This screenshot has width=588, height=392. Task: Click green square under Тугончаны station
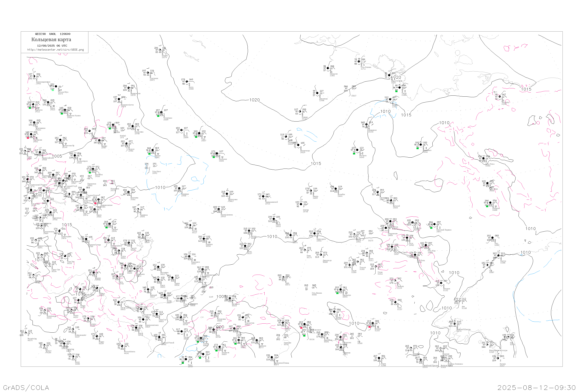pos(158,116)
